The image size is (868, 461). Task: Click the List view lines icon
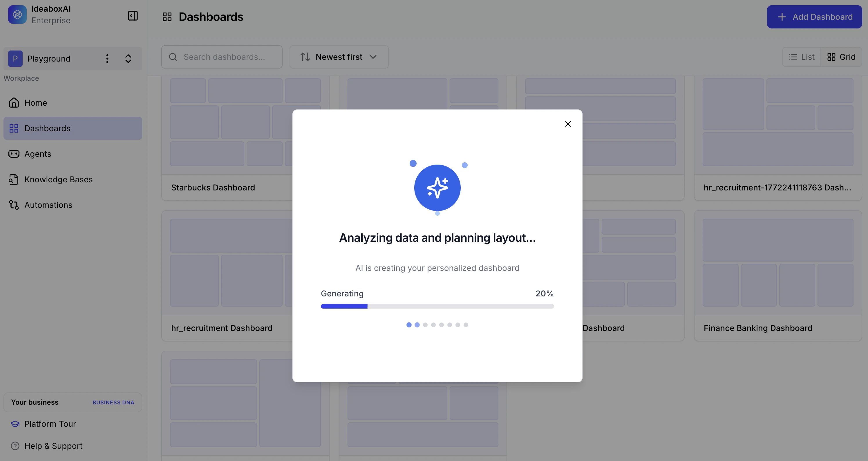pyautogui.click(x=793, y=57)
